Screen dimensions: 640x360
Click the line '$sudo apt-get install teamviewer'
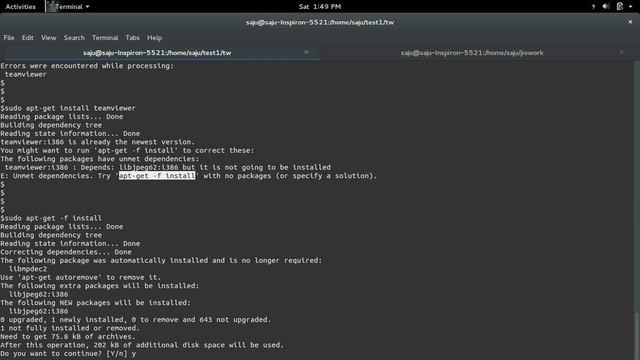(x=68, y=108)
